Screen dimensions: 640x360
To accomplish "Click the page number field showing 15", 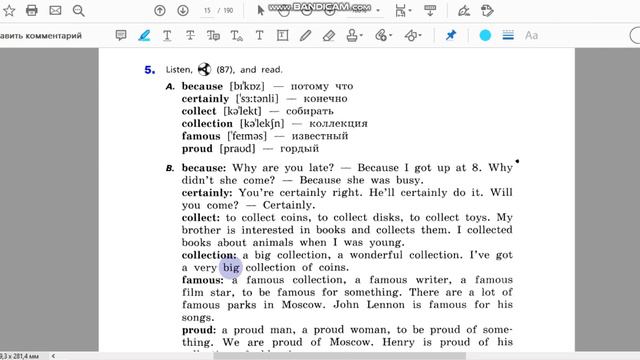I will (207, 11).
